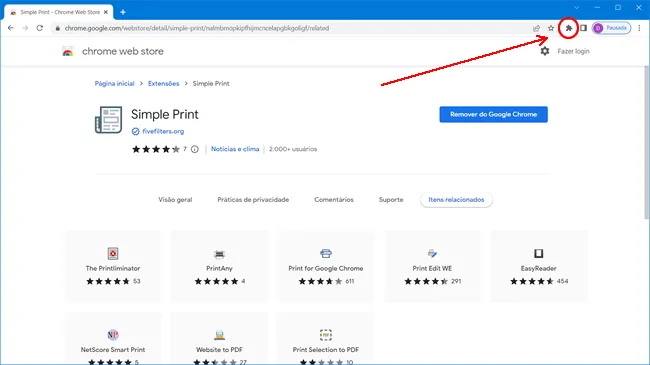Image resolution: width=650 pixels, height=365 pixels.
Task: Open the side panel icon
Action: point(583,28)
